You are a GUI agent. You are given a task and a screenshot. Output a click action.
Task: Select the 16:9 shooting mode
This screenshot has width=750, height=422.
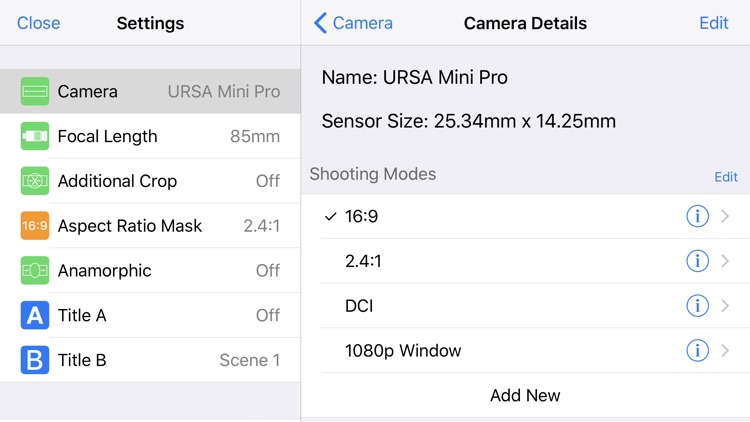click(x=525, y=216)
